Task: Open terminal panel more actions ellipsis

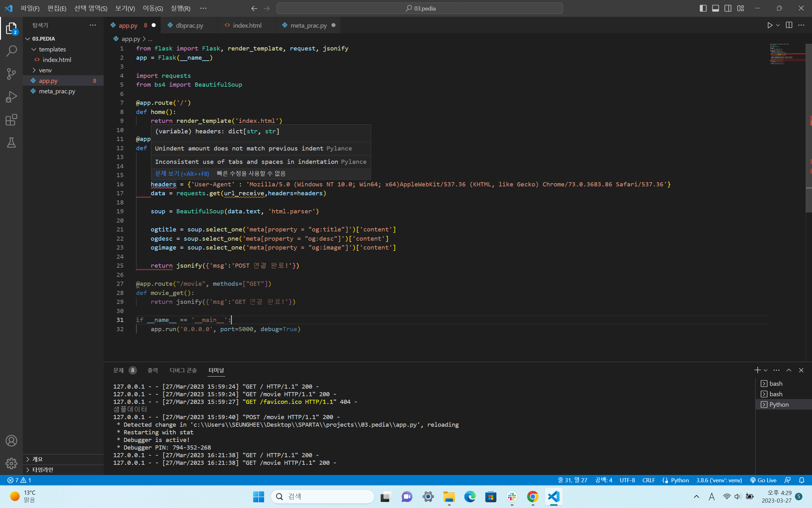Action: point(776,370)
